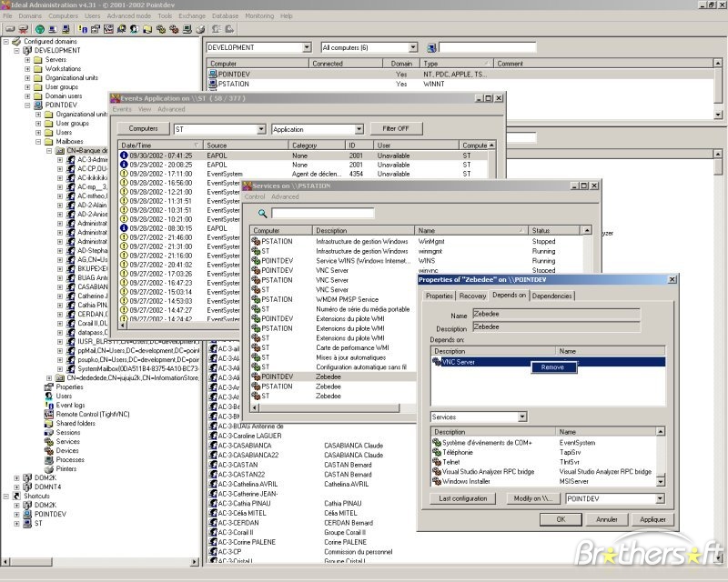Expand the DOMNT4 domain node
The width and height of the screenshot is (728, 582).
(16, 487)
